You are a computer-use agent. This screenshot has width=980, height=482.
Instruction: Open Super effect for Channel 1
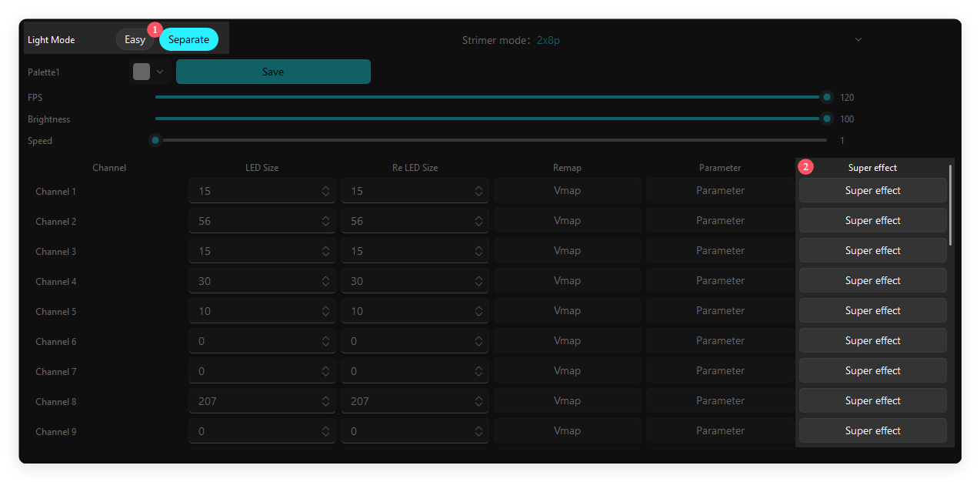click(x=872, y=190)
